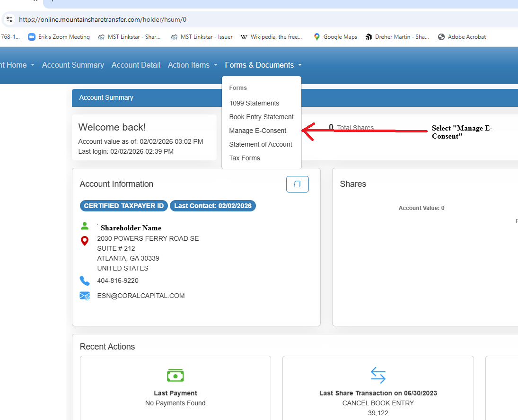Choose Book Entry Statement menu item
The image size is (518, 420).
point(261,117)
